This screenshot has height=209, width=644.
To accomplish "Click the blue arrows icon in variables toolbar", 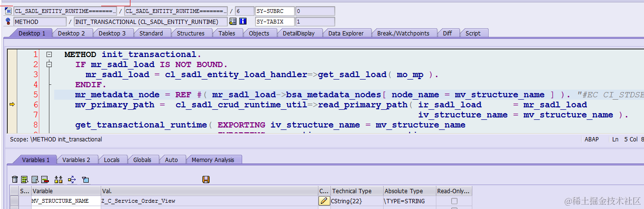I will point(72,179).
